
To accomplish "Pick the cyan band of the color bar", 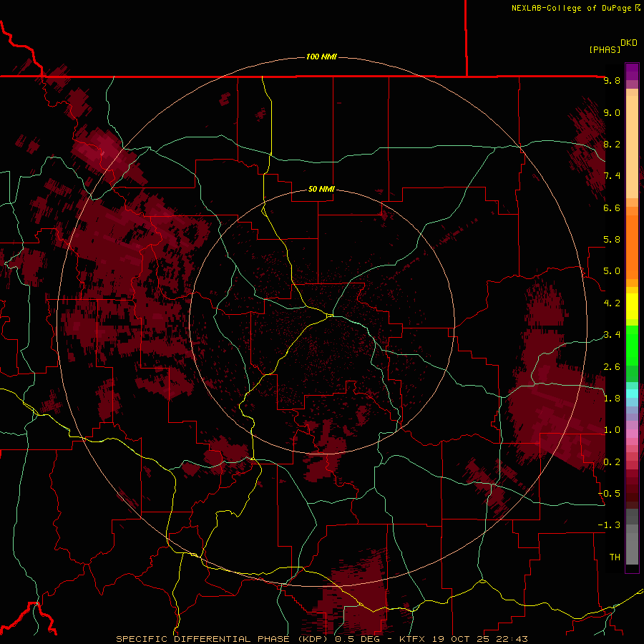I will pos(632,394).
